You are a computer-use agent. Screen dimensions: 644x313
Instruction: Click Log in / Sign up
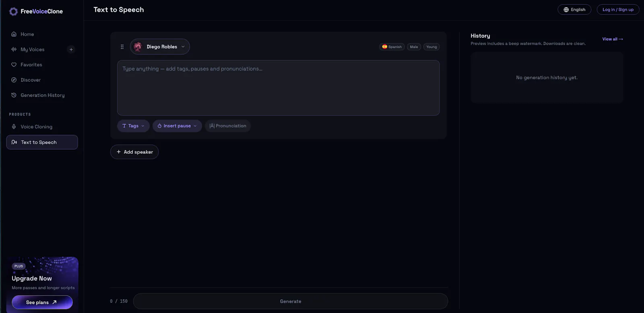[618, 10]
